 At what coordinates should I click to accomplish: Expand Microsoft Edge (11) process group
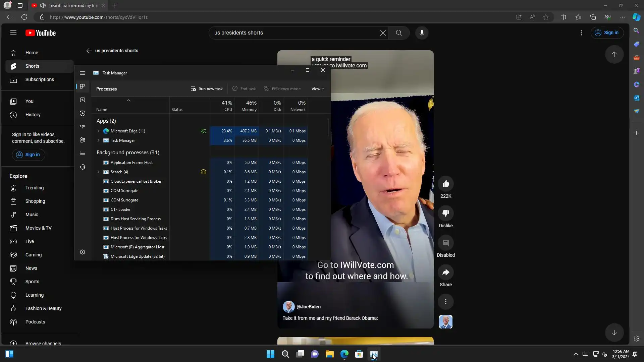98,131
